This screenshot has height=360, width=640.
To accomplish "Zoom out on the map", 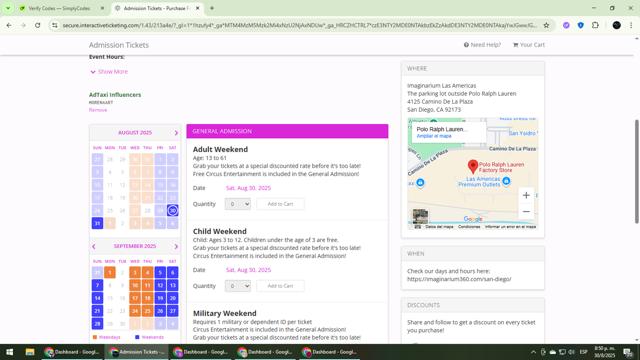I will (x=526, y=211).
